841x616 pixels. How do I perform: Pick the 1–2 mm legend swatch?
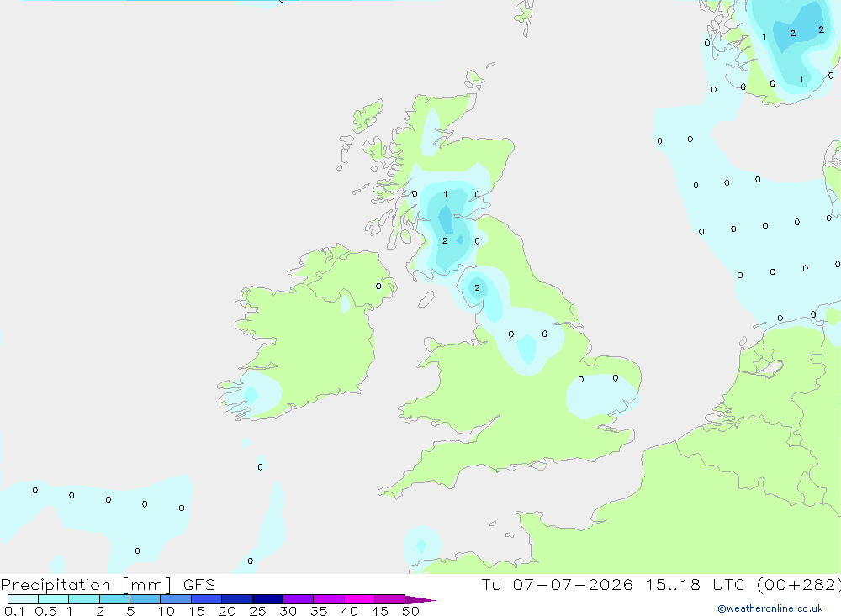click(83, 599)
